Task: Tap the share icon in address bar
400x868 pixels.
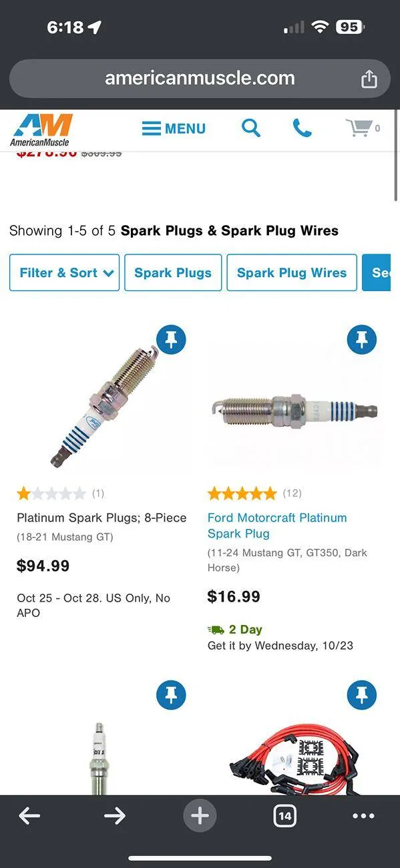Action: (x=369, y=79)
